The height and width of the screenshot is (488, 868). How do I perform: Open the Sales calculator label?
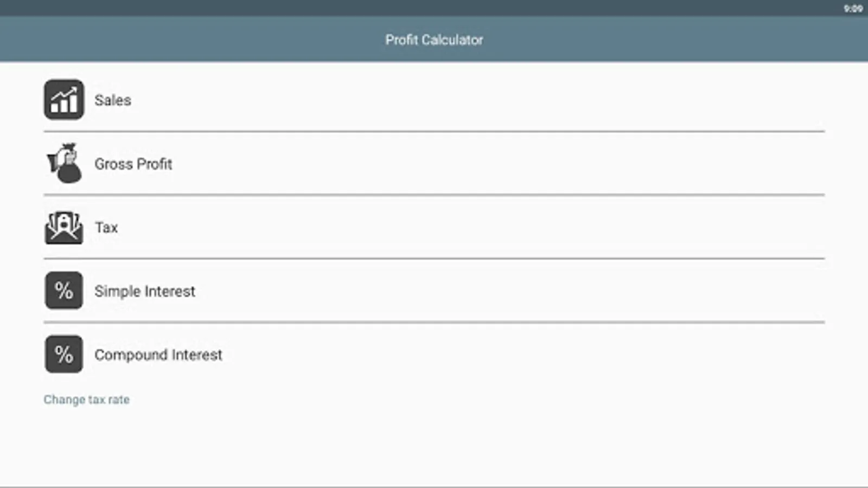113,100
